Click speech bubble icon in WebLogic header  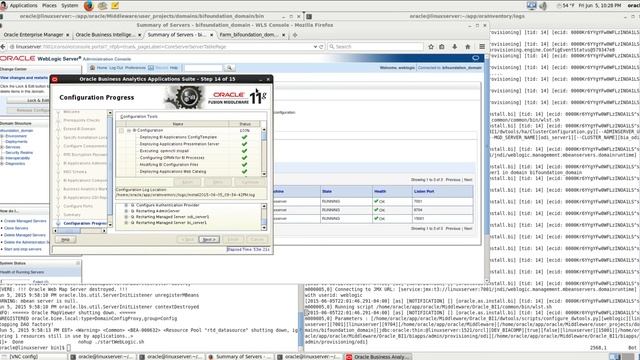(476, 58)
